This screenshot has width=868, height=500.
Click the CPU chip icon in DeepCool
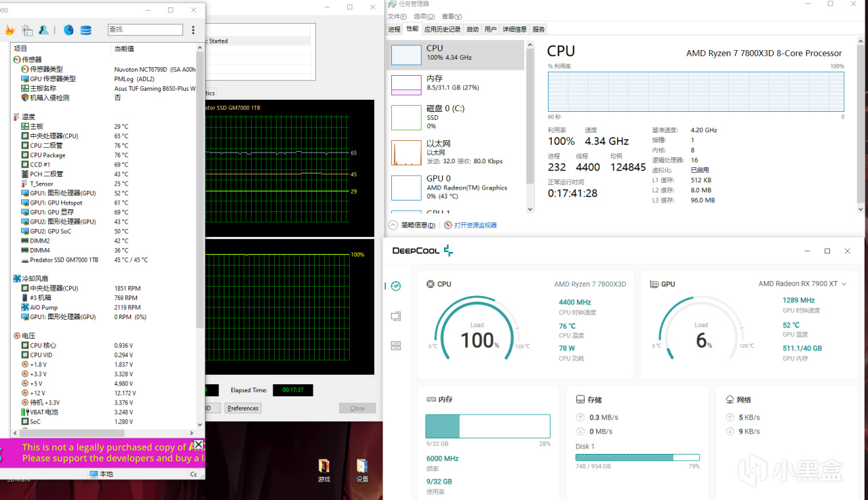(430, 284)
